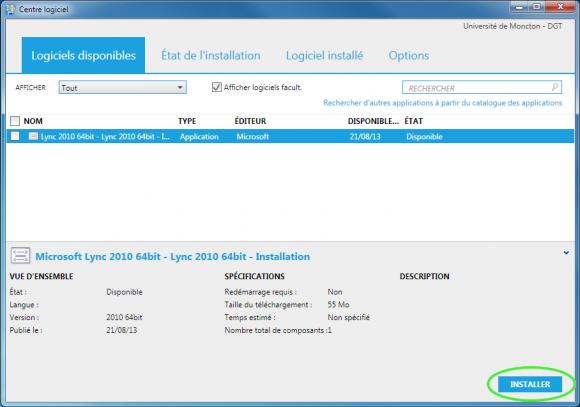The width and height of the screenshot is (580, 407).
Task: Click the Université de Moncton - DGT label
Action: (513, 26)
